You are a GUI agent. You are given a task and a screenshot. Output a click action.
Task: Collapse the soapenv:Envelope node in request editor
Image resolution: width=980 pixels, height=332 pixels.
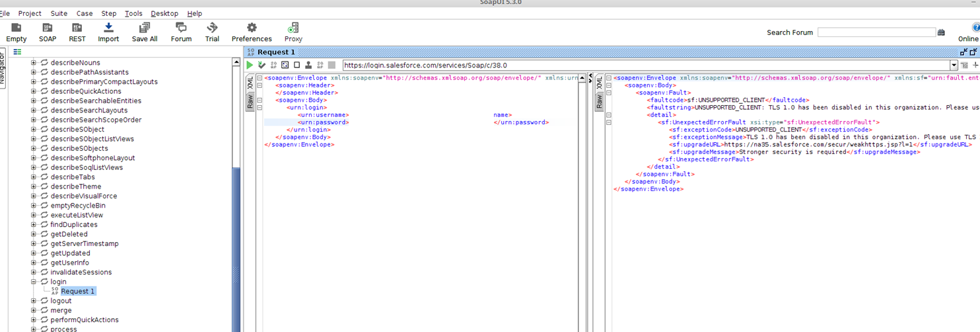tap(260, 78)
